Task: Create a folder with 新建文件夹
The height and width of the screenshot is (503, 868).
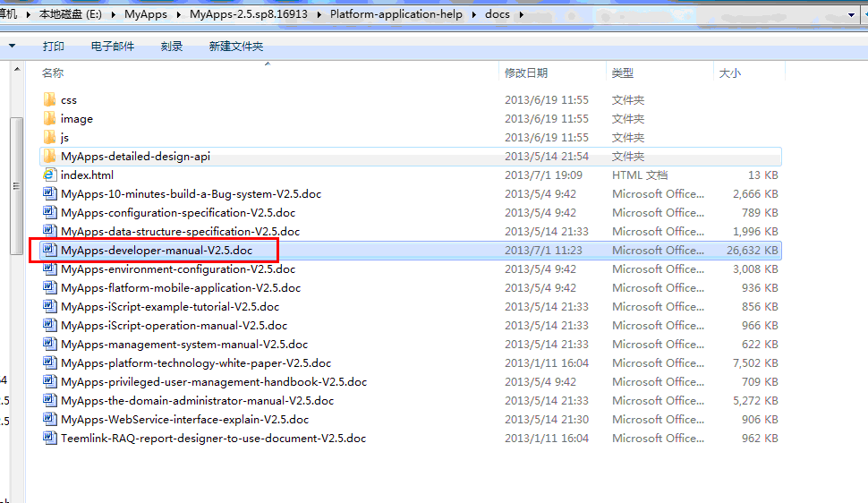Action: [x=236, y=47]
